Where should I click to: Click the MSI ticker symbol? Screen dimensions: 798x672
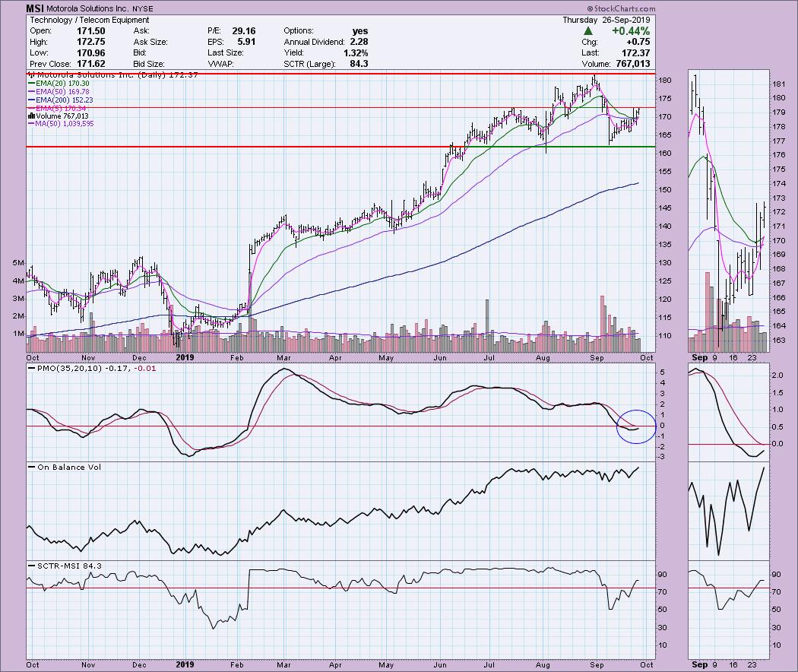[35, 8]
